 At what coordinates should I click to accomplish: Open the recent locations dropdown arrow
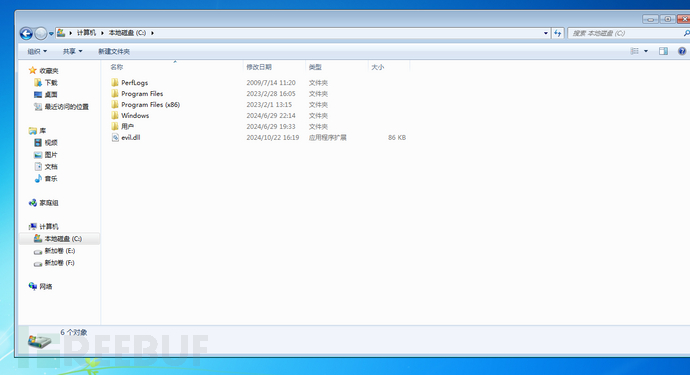[51, 33]
